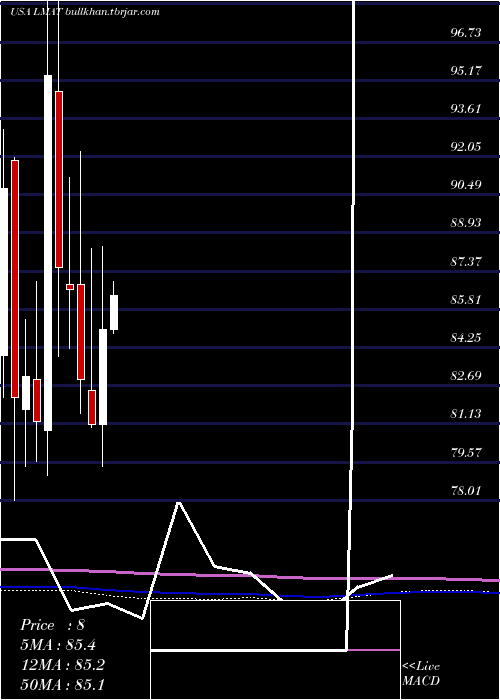Click the 5MA : 85.4 legend value
500x700 pixels.
coord(58,645)
